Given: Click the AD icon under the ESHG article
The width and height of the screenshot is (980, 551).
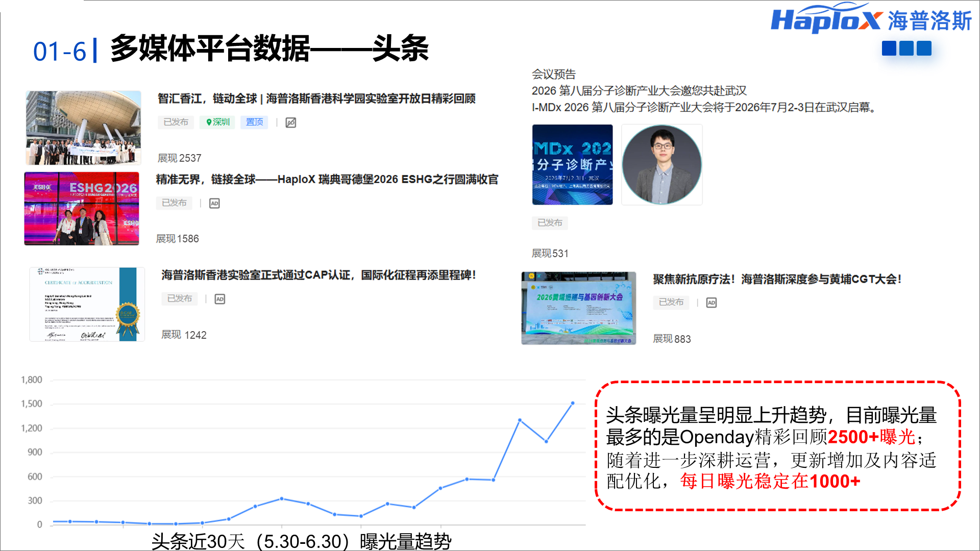Looking at the screenshot, I should (x=214, y=204).
